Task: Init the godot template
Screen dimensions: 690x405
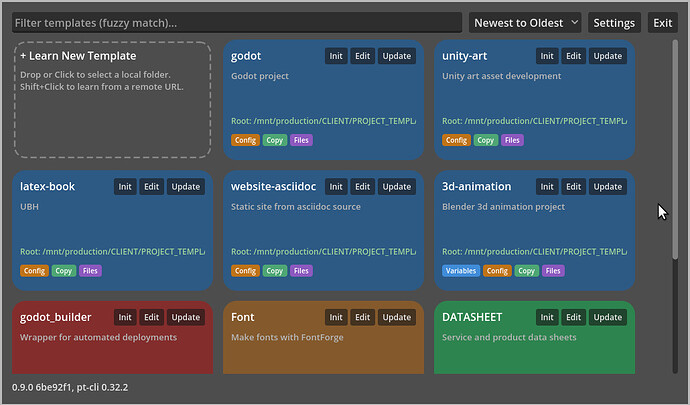Action: pos(336,56)
